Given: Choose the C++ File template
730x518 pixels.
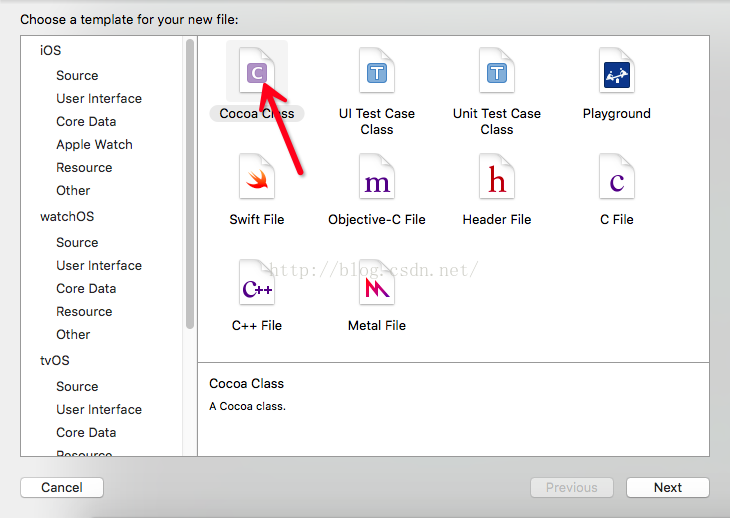Looking at the screenshot, I should coord(257,286).
